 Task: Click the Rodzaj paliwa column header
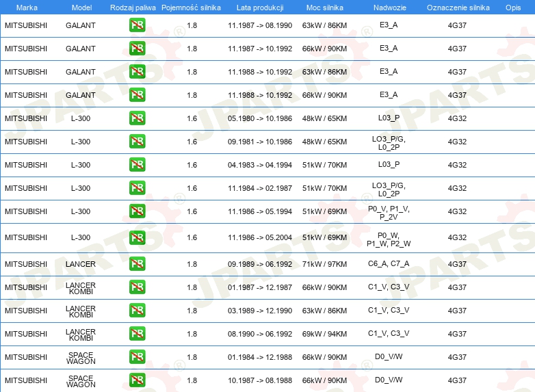(x=133, y=8)
